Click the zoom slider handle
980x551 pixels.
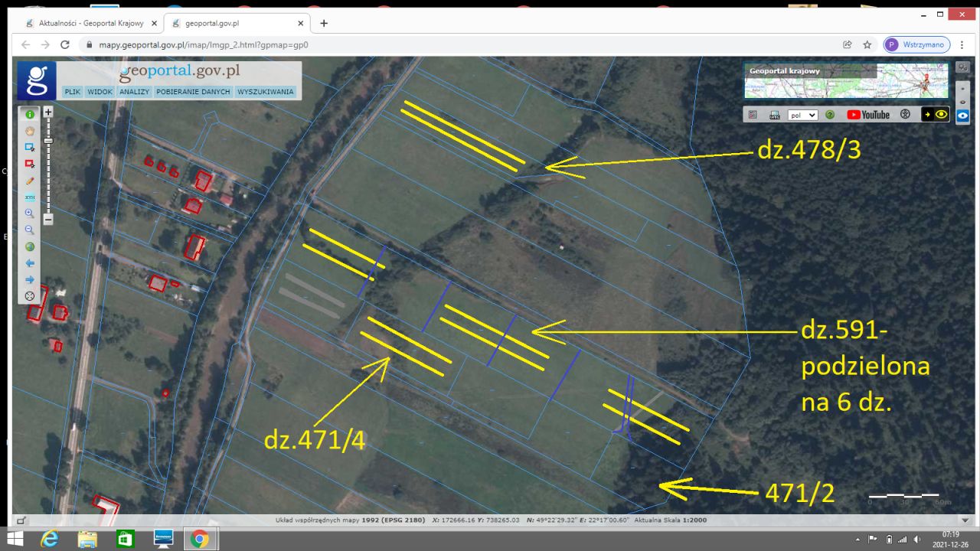click(x=47, y=141)
